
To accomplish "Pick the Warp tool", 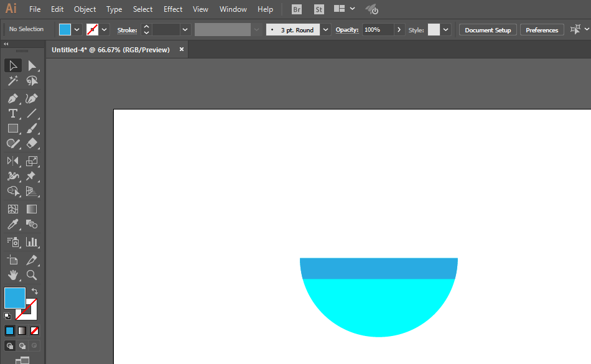I will coord(13,176).
